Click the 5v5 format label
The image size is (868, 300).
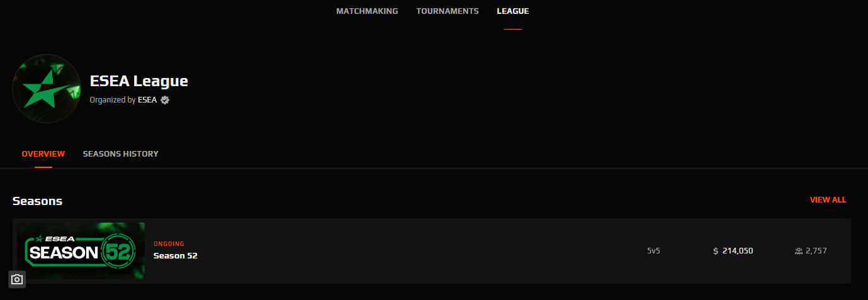point(654,251)
